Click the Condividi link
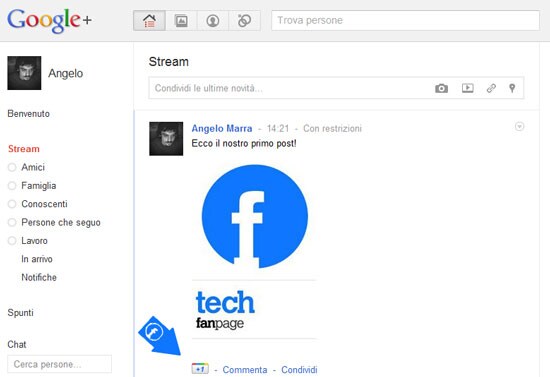Image resolution: width=550 pixels, height=377 pixels. point(299,370)
